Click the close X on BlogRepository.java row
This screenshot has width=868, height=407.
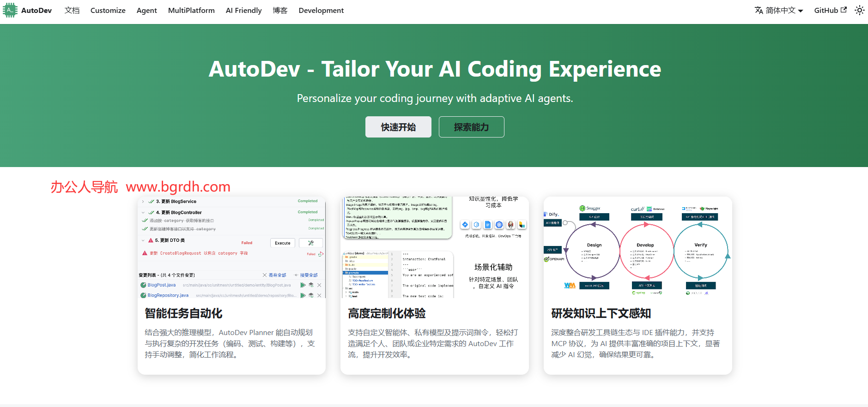(x=319, y=295)
